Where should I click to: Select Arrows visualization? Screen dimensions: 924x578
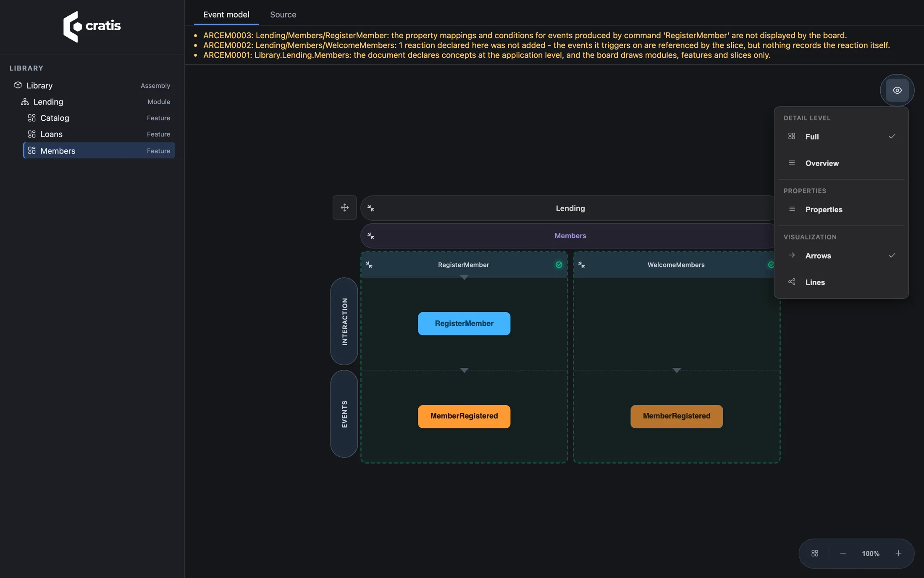pyautogui.click(x=841, y=256)
